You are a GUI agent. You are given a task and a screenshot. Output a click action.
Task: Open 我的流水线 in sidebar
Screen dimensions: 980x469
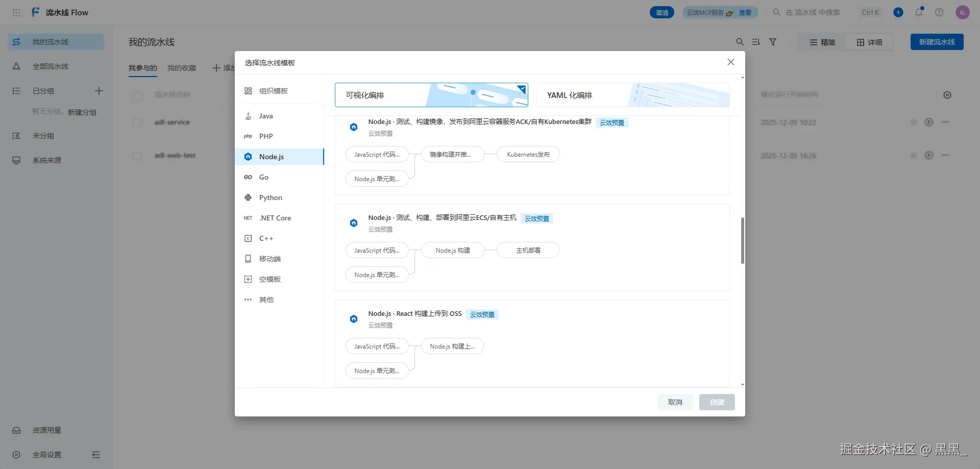tap(56, 42)
